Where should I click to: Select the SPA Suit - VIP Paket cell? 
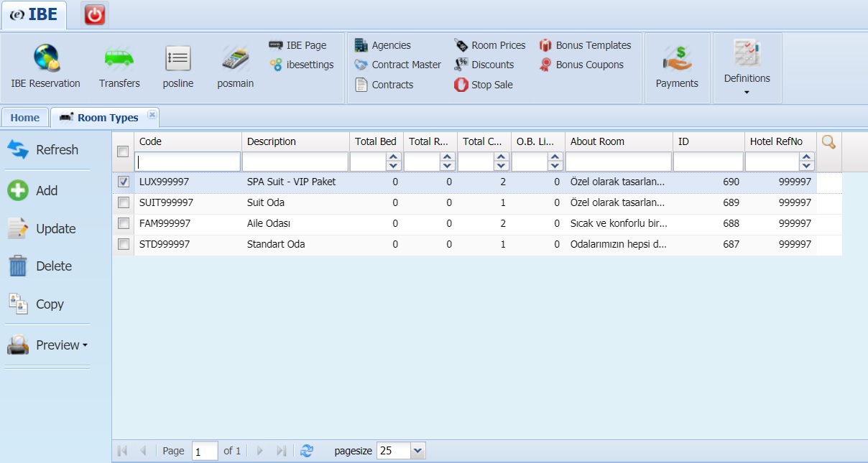pyautogui.click(x=295, y=182)
